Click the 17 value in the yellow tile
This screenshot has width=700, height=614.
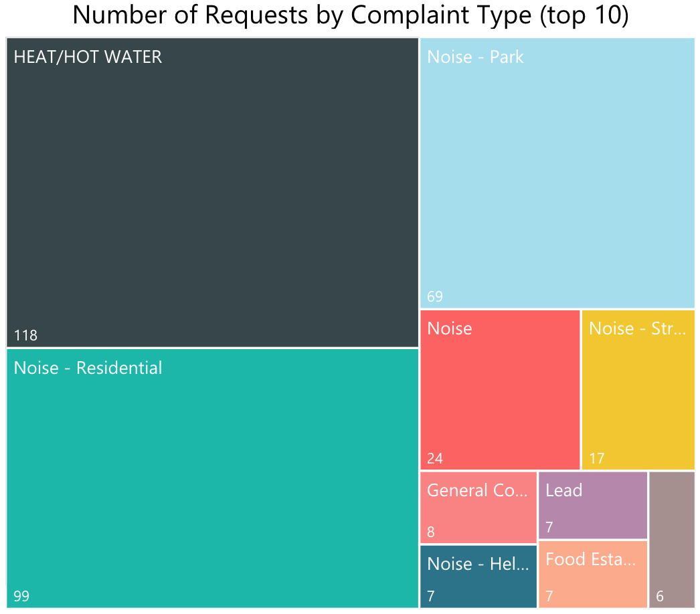(596, 458)
